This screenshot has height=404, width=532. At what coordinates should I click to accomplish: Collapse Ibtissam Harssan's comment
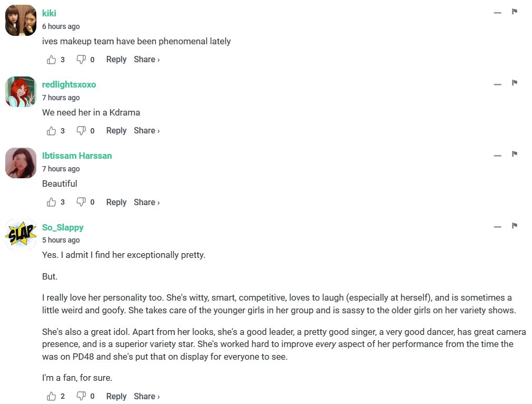497,156
